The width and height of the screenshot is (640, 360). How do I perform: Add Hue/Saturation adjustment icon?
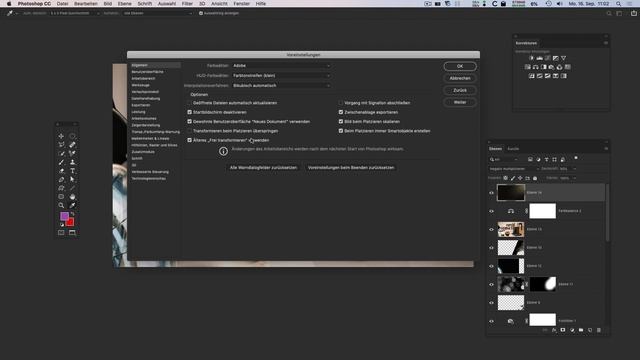528,67
